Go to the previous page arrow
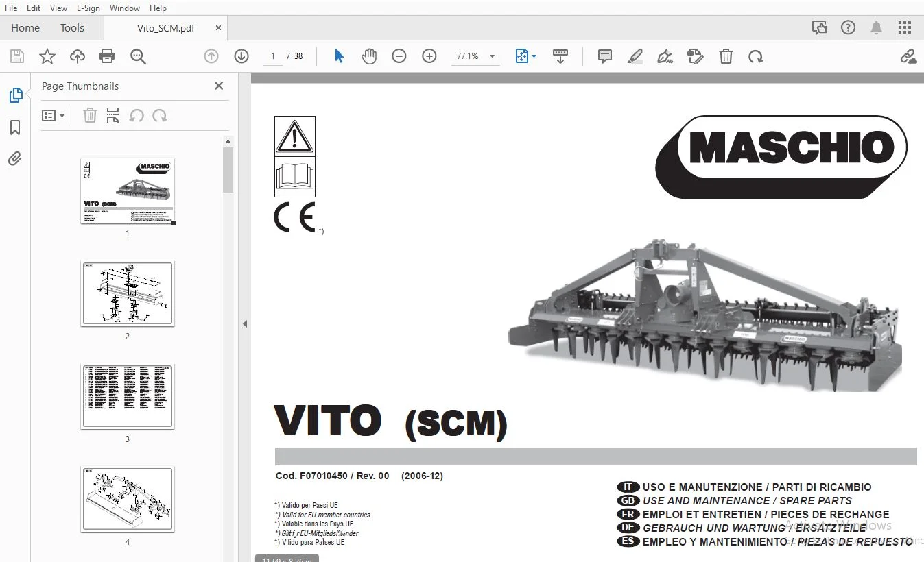This screenshot has height=562, width=924. click(x=211, y=56)
